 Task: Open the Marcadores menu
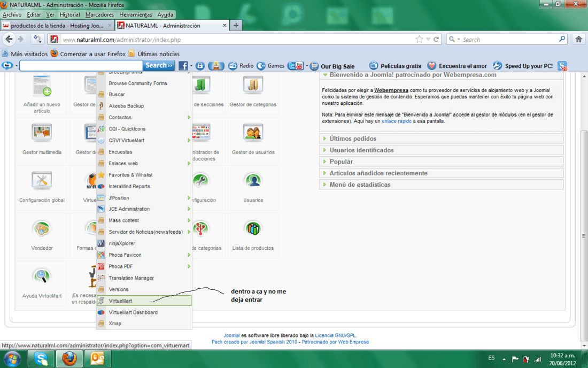click(99, 14)
